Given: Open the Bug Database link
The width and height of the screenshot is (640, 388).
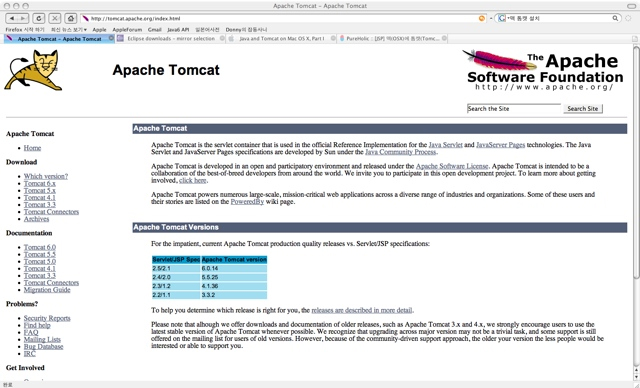Looking at the screenshot, I should coord(43,346).
